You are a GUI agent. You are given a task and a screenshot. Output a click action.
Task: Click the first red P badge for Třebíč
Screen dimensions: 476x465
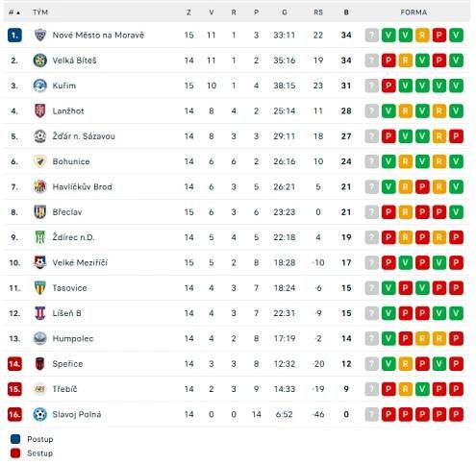pos(388,389)
